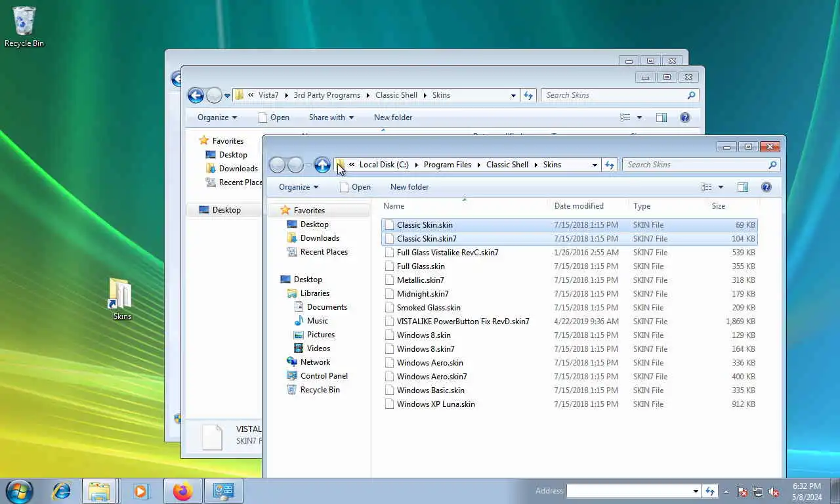Open Control Panel in navigation pane
The image size is (840, 504).
point(324,376)
